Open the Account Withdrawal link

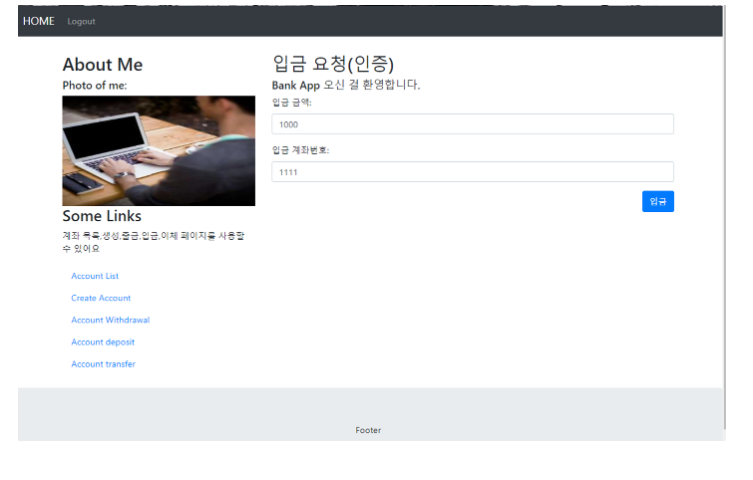[110, 320]
